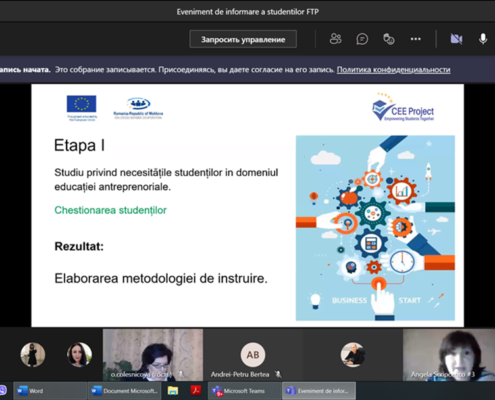Click the business gears illustration
Image resolution: width=495 pixels, height=400 pixels.
click(375, 228)
